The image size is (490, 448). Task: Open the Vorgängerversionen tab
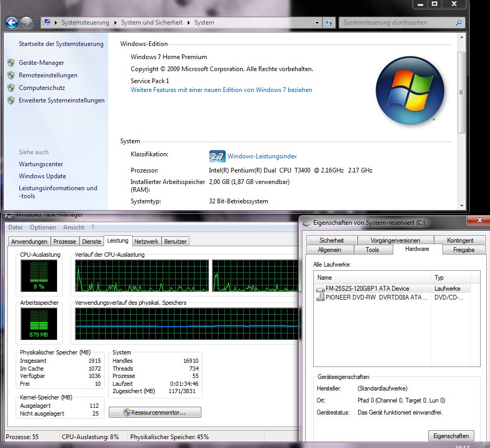pyautogui.click(x=395, y=240)
